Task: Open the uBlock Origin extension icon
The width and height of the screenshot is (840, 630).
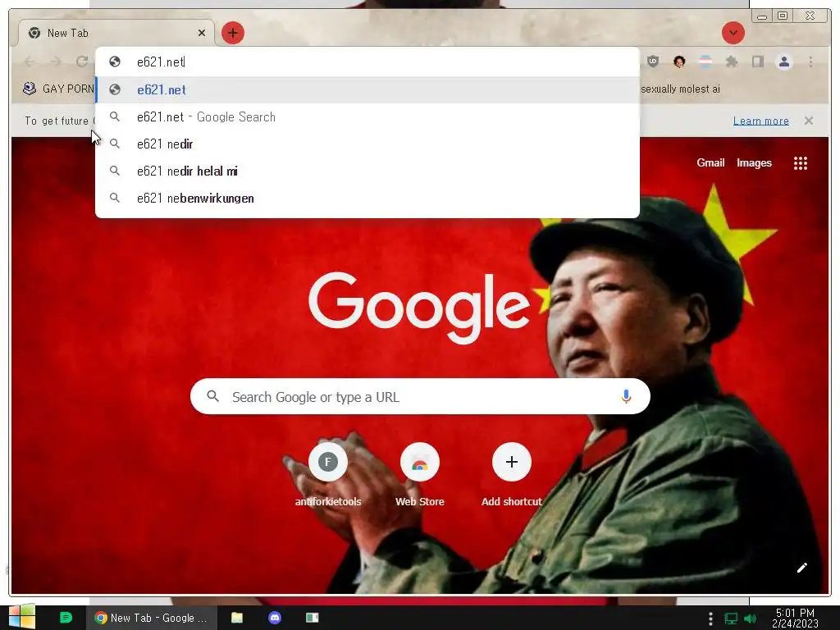Action: coord(652,62)
